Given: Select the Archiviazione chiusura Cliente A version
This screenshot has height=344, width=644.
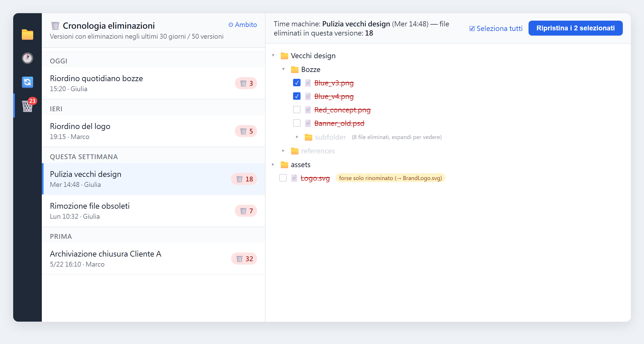Looking at the screenshot, I should click(x=154, y=259).
